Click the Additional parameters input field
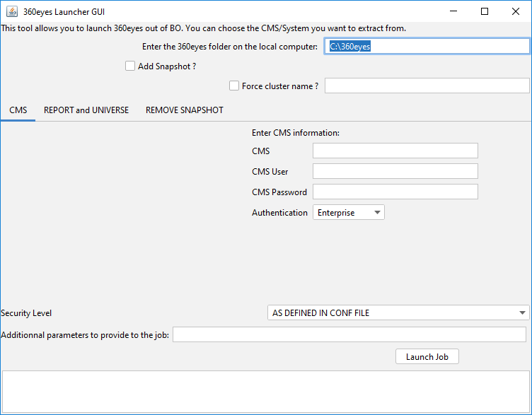Image resolution: width=532 pixels, height=415 pixels. click(x=349, y=334)
